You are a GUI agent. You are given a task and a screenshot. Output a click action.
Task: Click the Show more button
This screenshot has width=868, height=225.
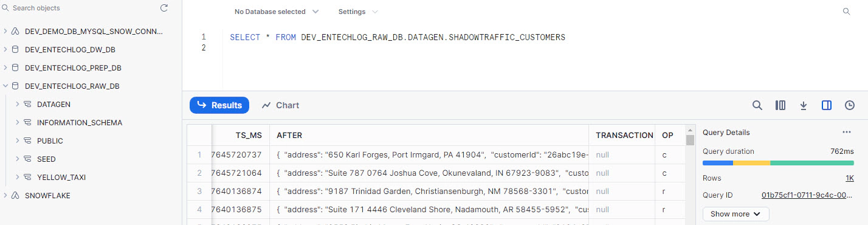coord(735,214)
